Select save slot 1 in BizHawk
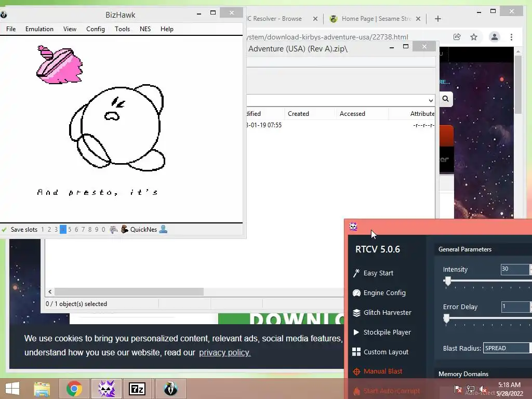This screenshot has width=532, height=399. [43, 230]
